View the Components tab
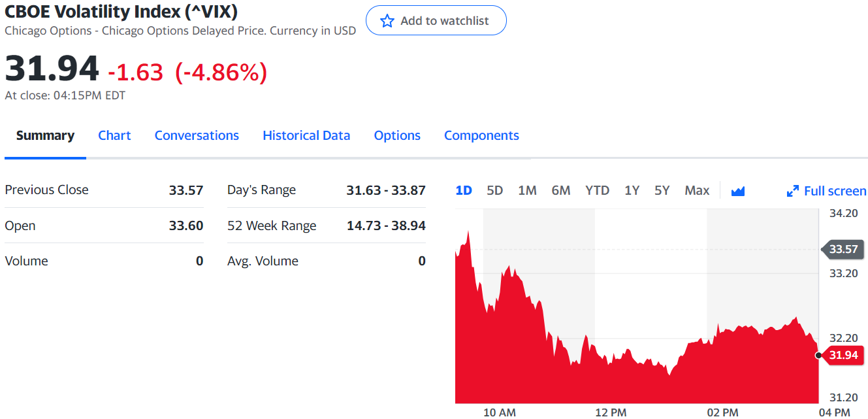This screenshot has height=419, width=868. [481, 135]
